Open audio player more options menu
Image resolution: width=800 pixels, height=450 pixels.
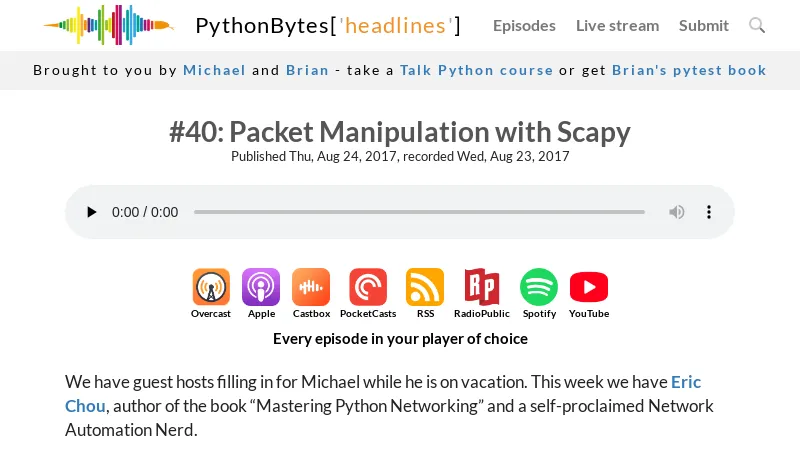coord(709,212)
